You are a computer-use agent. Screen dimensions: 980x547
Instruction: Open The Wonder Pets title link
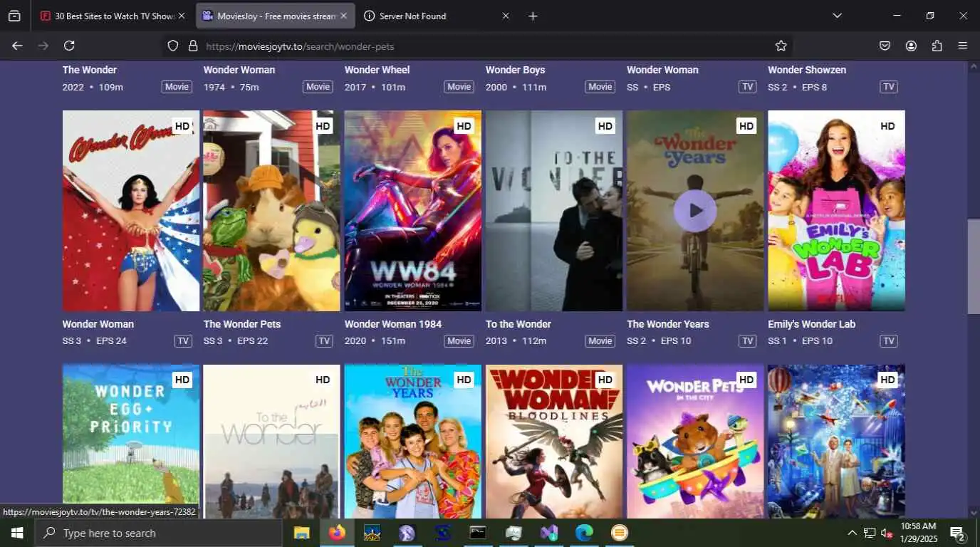[x=242, y=324]
